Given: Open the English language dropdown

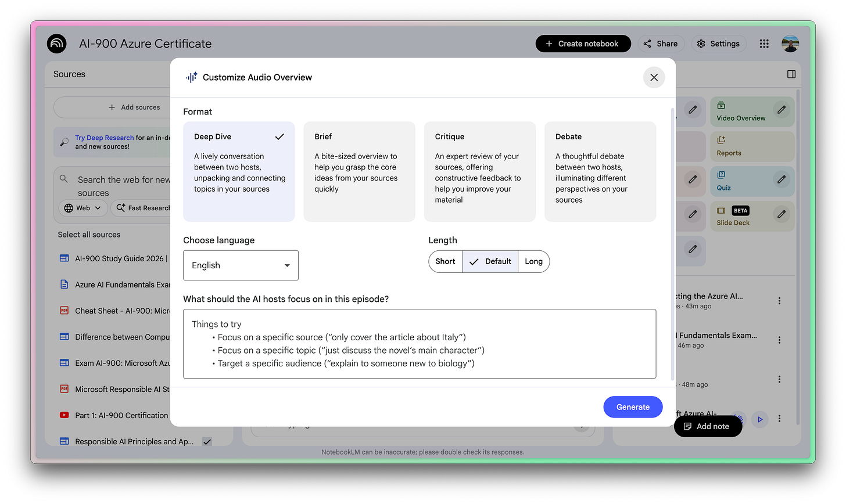Looking at the screenshot, I should 241,265.
